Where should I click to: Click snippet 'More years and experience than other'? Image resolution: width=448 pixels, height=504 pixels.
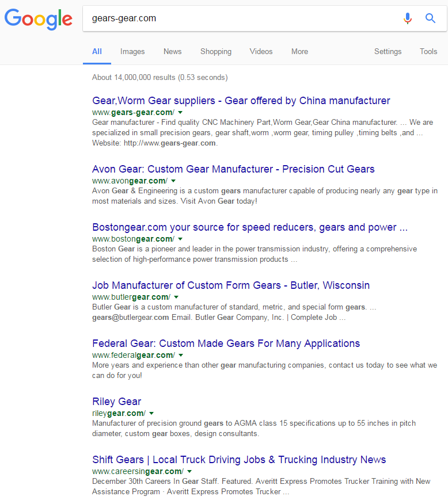click(x=264, y=371)
